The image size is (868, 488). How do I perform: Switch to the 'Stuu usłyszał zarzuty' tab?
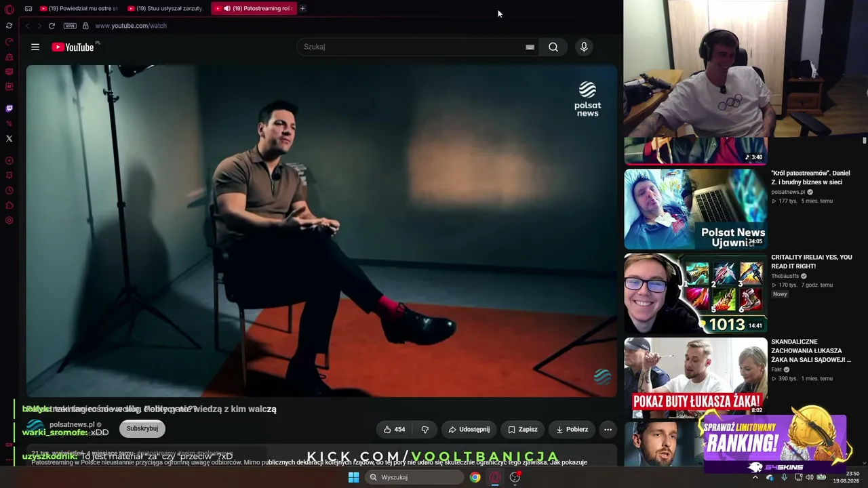(x=165, y=8)
